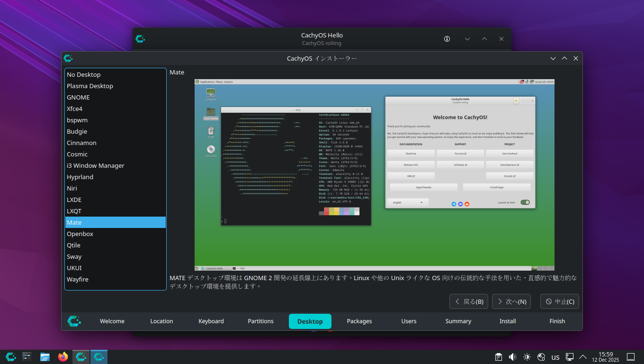Image resolution: width=644 pixels, height=364 pixels.
Task: Click the CachyOS application launcher icon
Action: pyautogui.click(x=11, y=357)
